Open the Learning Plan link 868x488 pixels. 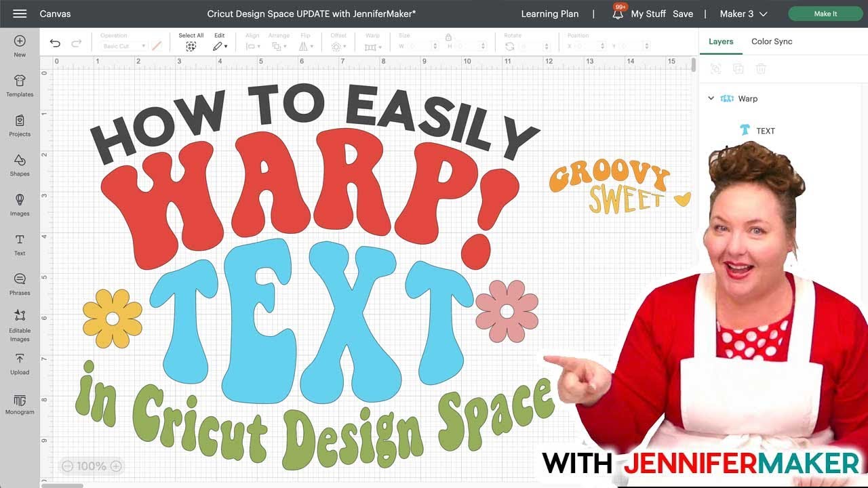click(550, 14)
